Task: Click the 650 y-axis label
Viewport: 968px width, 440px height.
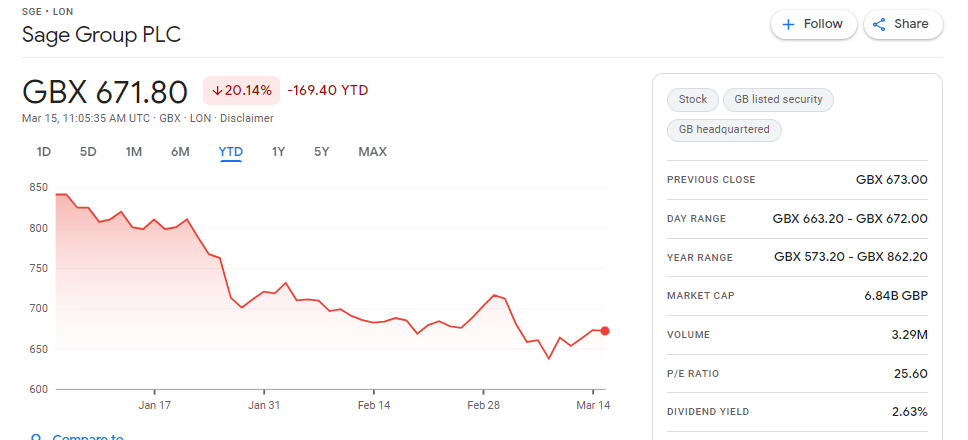Action: [38, 349]
